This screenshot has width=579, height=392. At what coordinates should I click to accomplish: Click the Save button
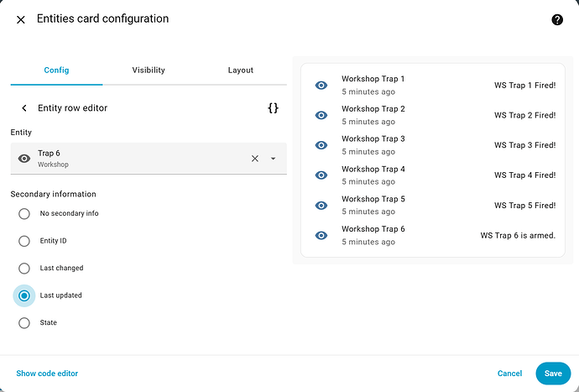(552, 374)
